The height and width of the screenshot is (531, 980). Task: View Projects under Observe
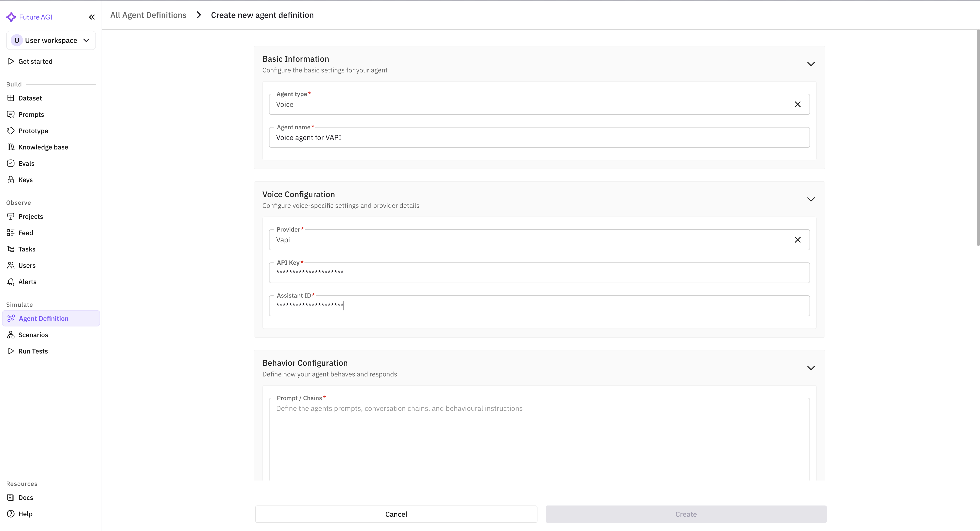click(31, 216)
